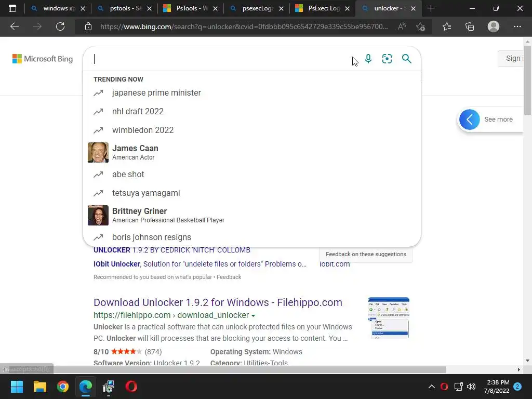
Task: Click the site lock icon in address bar
Action: point(88,26)
